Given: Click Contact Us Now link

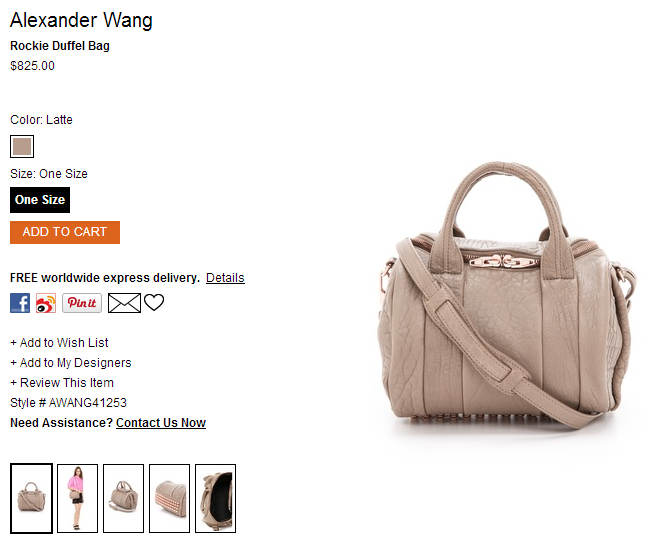Looking at the screenshot, I should coord(161,423).
